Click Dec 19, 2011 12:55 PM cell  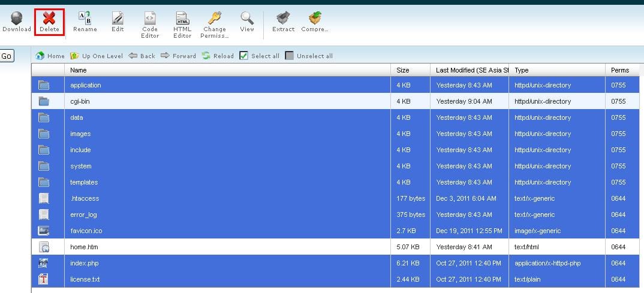coord(469,231)
